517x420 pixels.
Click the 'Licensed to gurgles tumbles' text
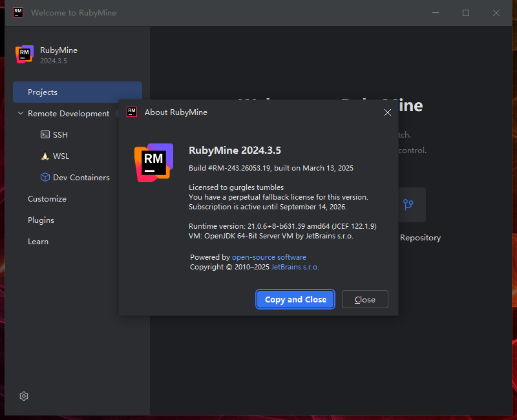click(236, 187)
